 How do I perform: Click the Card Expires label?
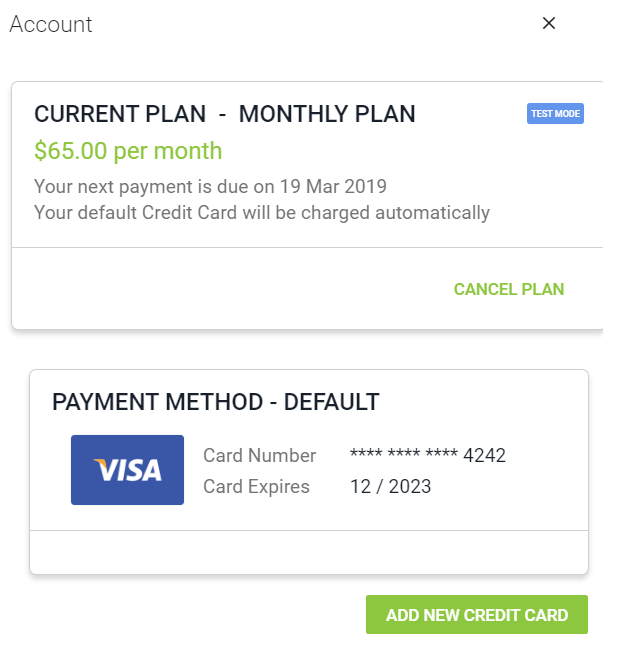(256, 487)
